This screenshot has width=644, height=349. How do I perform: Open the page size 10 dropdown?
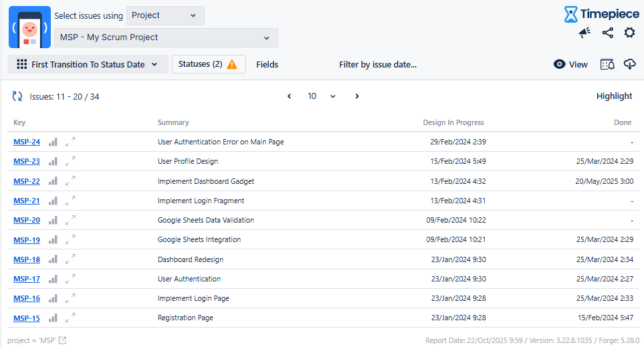tap(322, 96)
